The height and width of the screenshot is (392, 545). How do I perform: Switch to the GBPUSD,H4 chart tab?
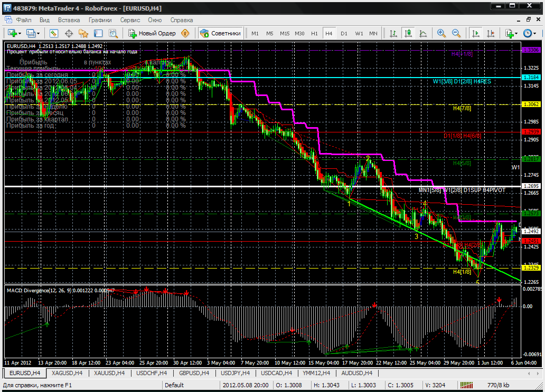click(193, 374)
